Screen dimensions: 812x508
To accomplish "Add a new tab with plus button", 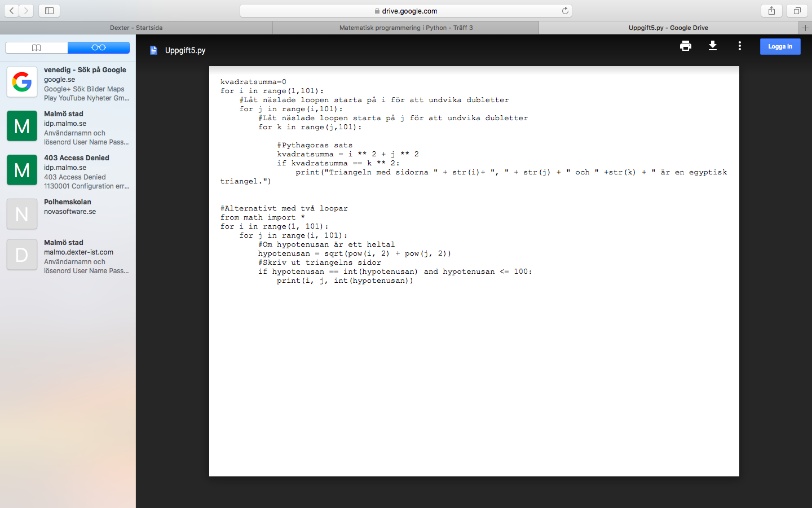I will click(x=805, y=28).
